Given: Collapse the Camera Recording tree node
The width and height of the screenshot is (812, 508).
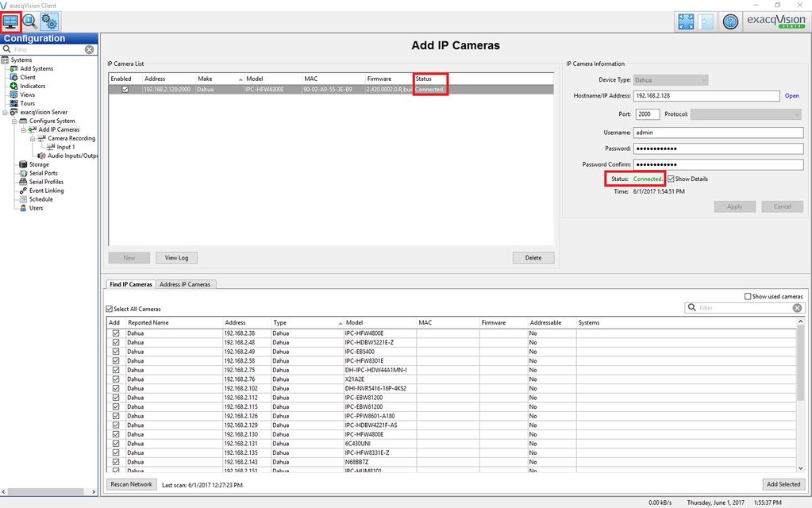Looking at the screenshot, I should coord(32,138).
